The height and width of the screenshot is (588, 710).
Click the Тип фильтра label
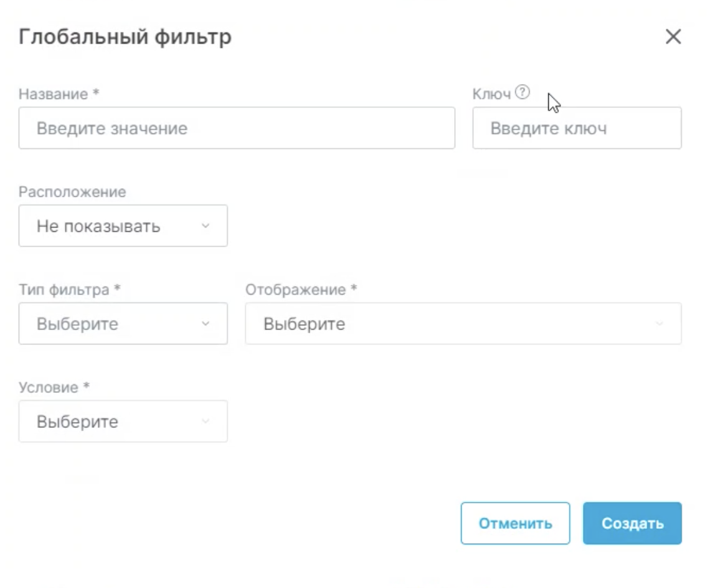tap(64, 290)
